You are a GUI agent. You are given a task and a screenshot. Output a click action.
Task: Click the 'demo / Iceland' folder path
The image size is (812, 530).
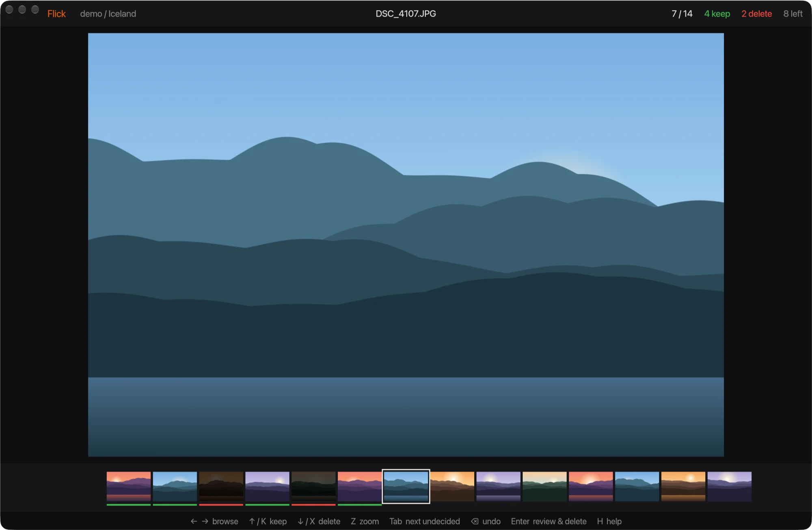108,14
